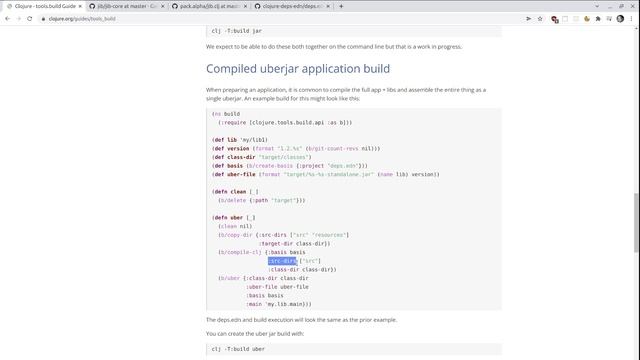Click the ':uber-file uber-file' code line
The height and width of the screenshot is (360, 640).
pyautogui.click(x=277, y=287)
